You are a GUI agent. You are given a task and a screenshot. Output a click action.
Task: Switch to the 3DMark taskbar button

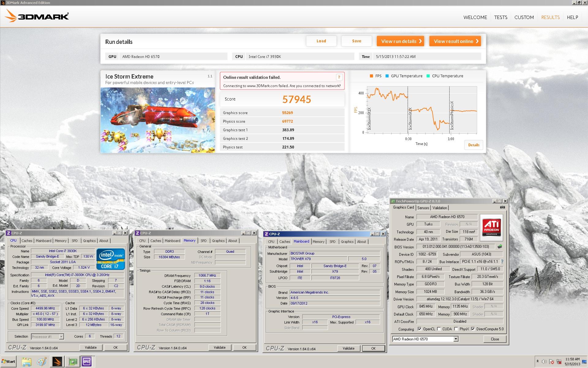click(x=57, y=362)
